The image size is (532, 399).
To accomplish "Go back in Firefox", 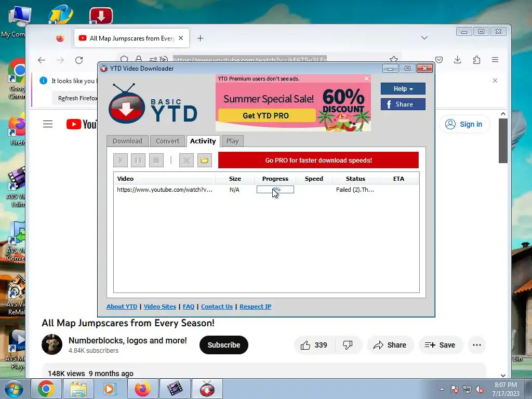I will [42, 60].
